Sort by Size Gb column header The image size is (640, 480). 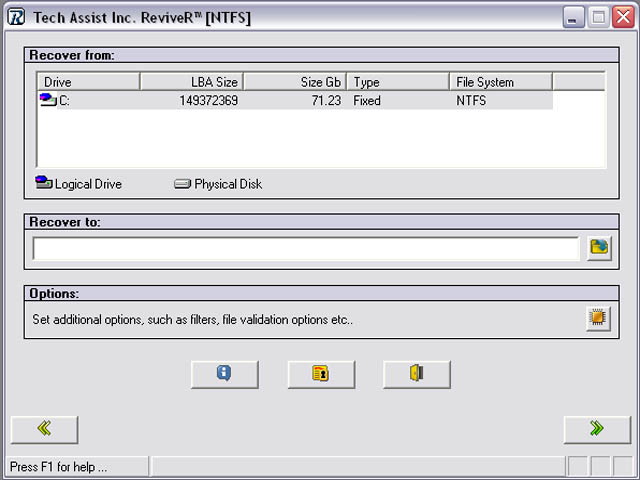pyautogui.click(x=295, y=82)
